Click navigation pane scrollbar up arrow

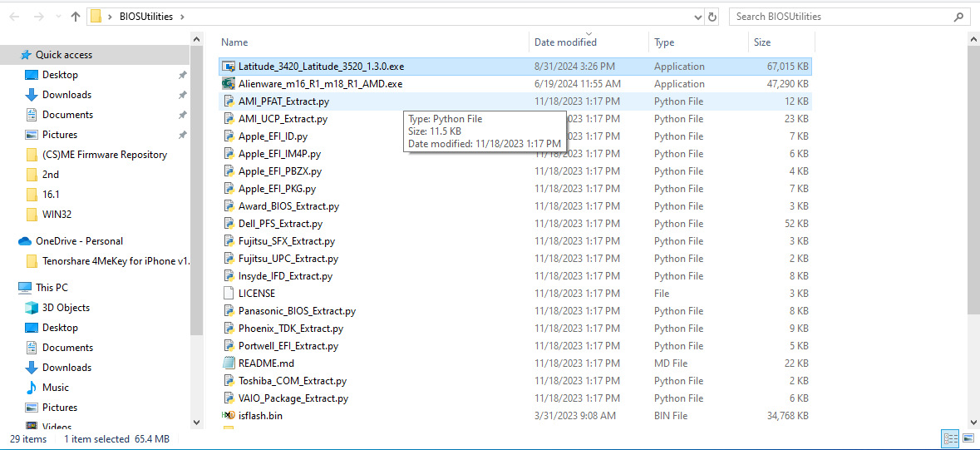196,39
